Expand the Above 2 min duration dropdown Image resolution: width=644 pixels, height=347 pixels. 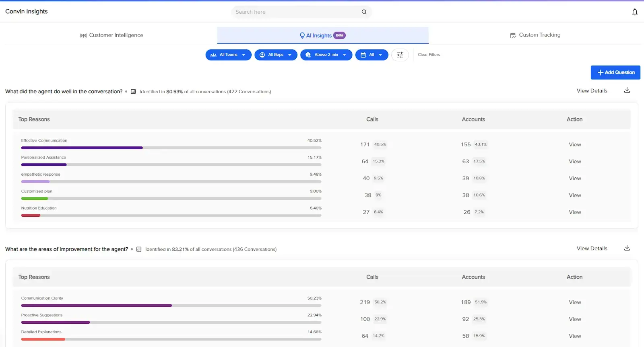click(326, 55)
